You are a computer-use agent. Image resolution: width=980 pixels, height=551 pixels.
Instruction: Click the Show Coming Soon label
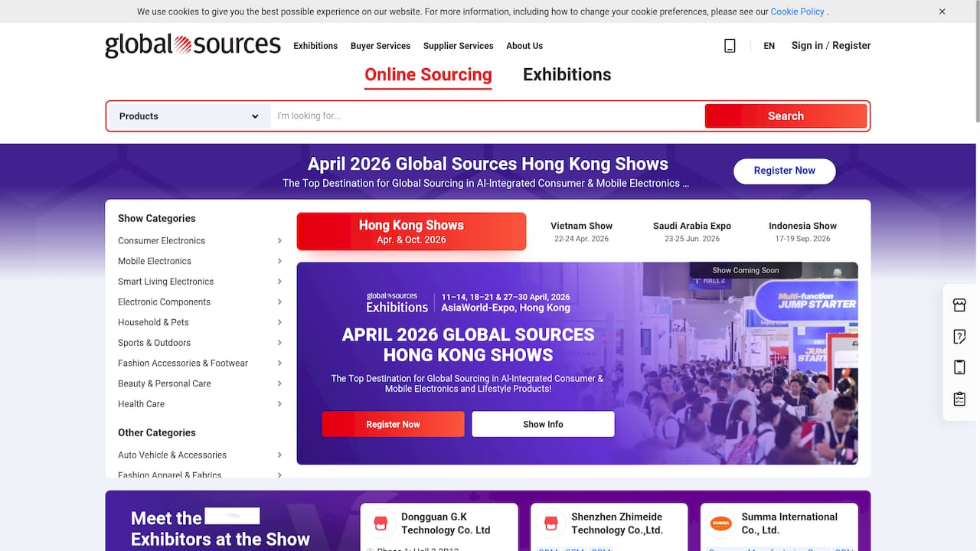[x=746, y=270]
